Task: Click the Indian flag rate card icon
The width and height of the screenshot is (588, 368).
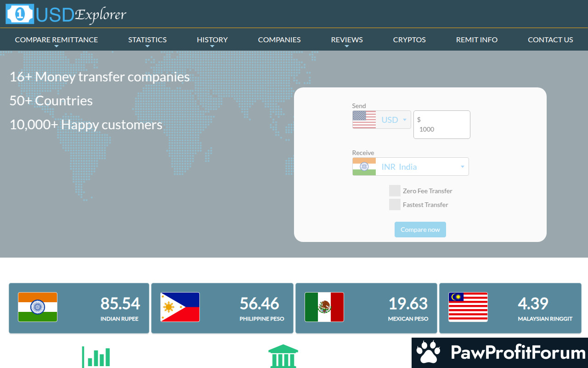Action: point(38,307)
